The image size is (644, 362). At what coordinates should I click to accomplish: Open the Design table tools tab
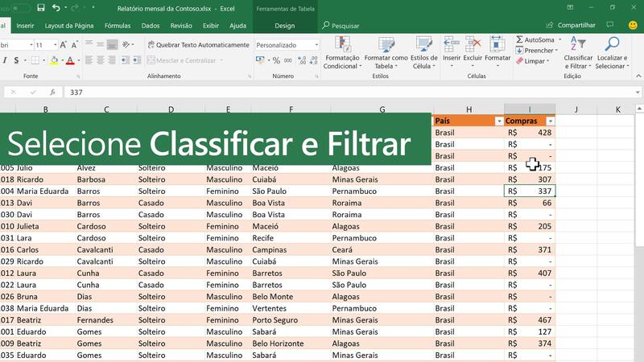point(285,26)
